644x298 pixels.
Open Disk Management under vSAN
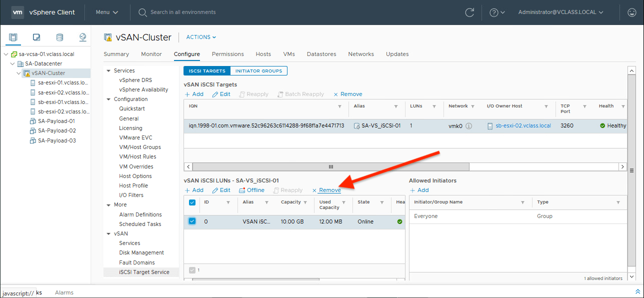click(x=141, y=252)
